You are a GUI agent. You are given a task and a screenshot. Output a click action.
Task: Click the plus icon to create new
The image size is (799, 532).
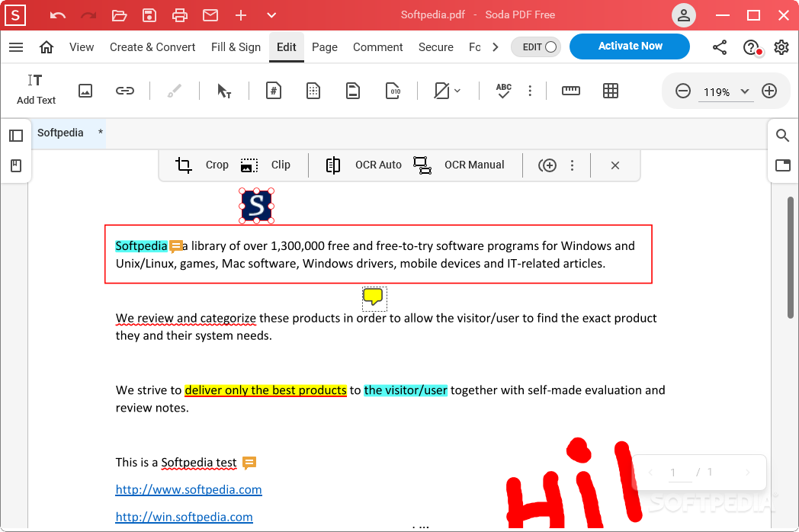click(x=240, y=15)
